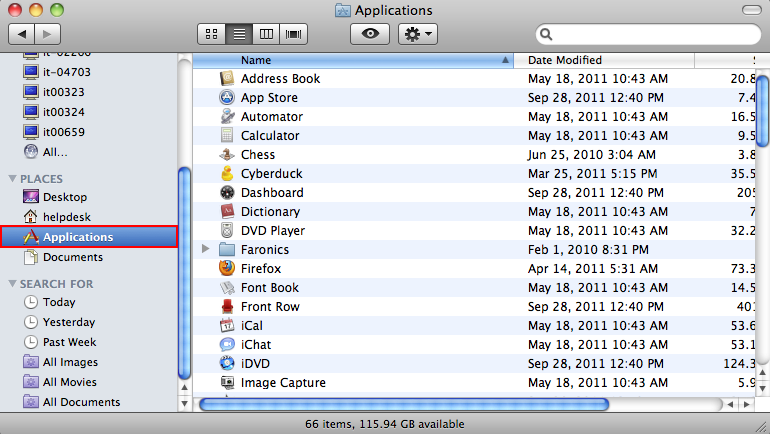Click the it-04703 computer icon in sidebar
Screen dimensions: 770x434
[x=30, y=72]
